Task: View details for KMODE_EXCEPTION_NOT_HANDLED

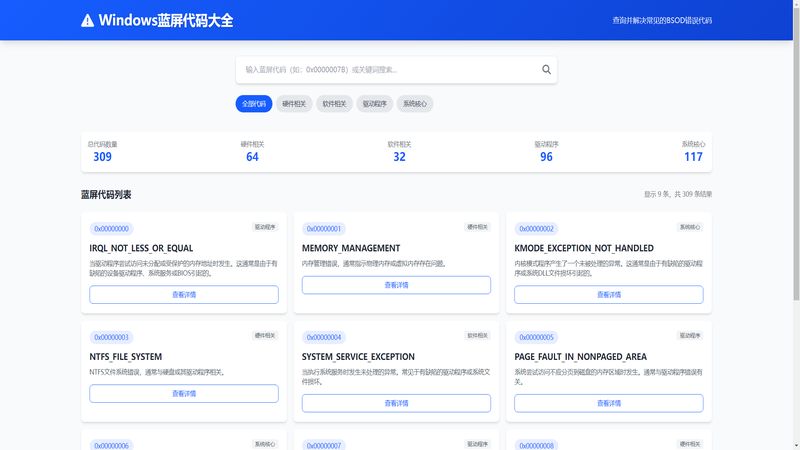Action: (x=608, y=294)
